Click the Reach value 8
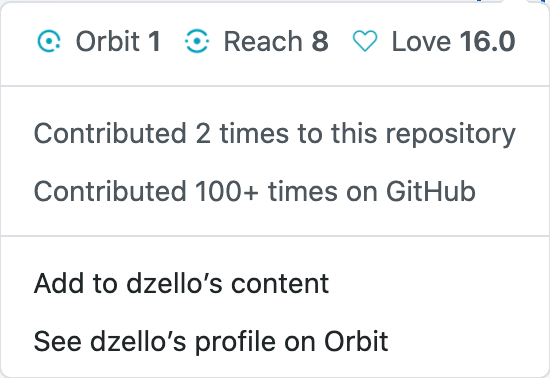The image size is (550, 378). tap(320, 41)
